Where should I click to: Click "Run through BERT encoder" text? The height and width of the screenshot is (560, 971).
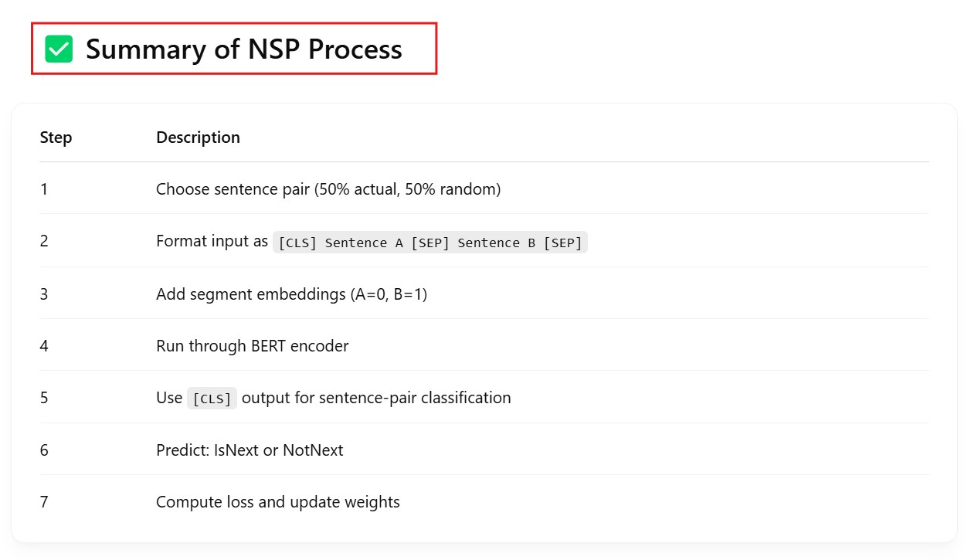(x=252, y=345)
